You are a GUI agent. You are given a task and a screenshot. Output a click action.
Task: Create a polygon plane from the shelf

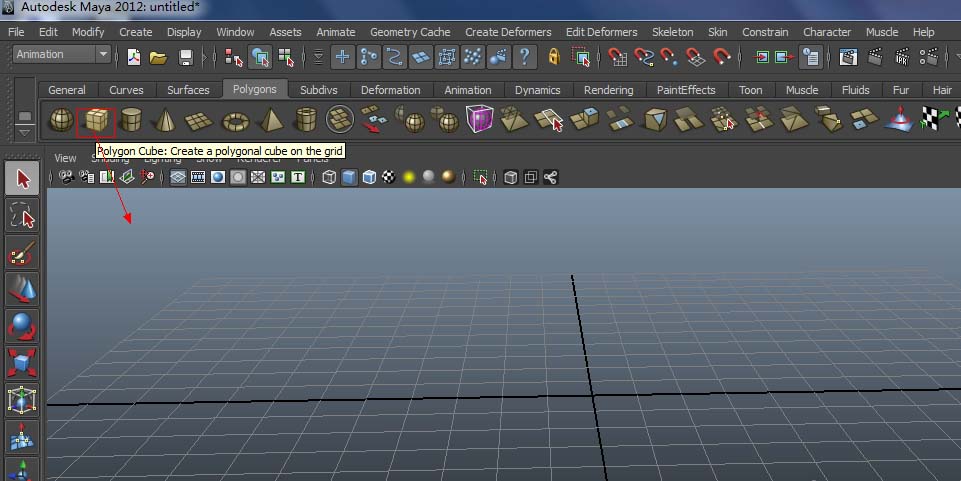click(x=199, y=121)
